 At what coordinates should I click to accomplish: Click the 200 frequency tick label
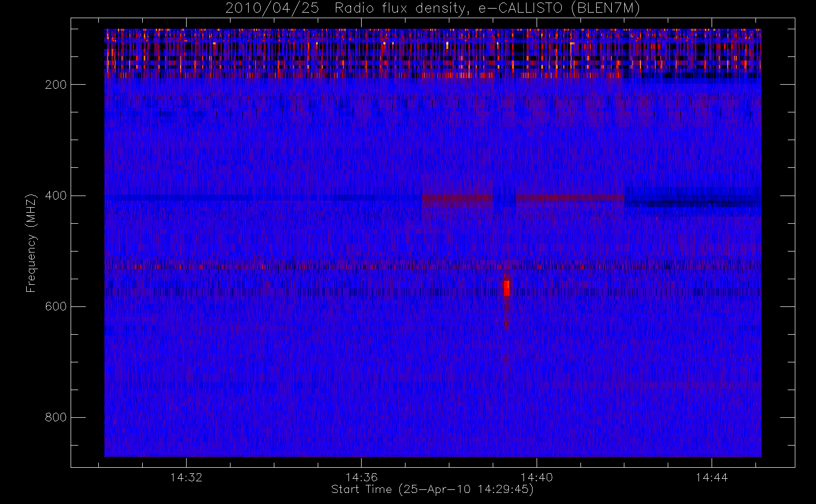point(55,85)
